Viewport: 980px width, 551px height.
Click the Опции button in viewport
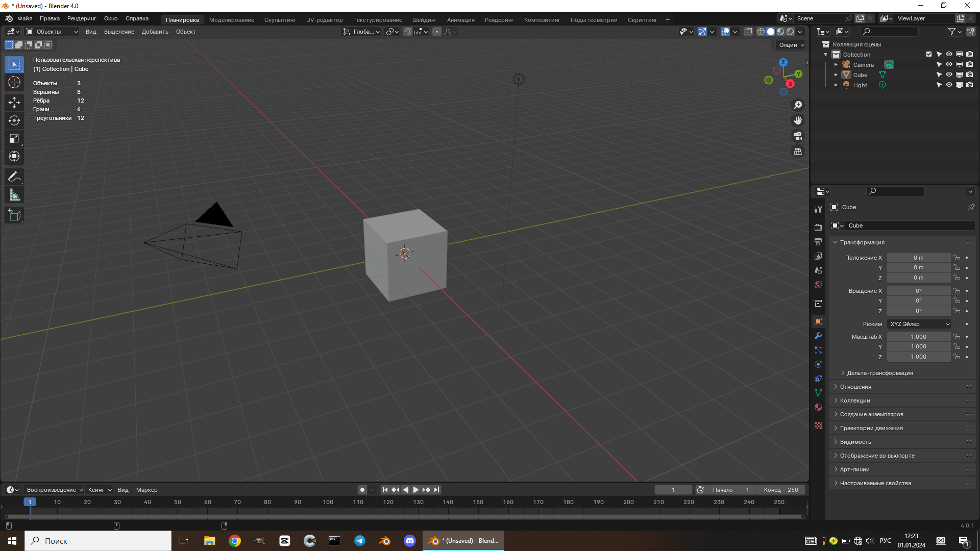(x=791, y=45)
